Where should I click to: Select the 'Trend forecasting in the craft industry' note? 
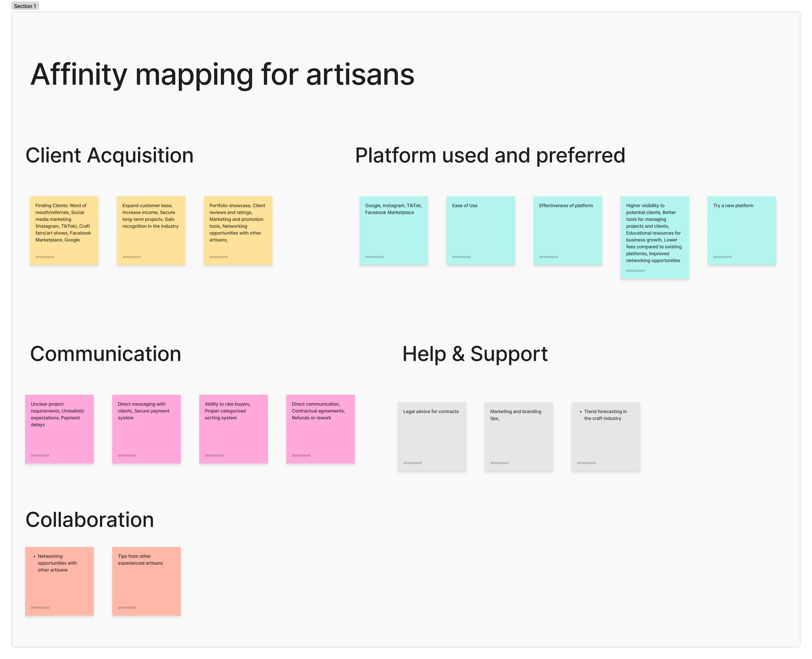606,437
